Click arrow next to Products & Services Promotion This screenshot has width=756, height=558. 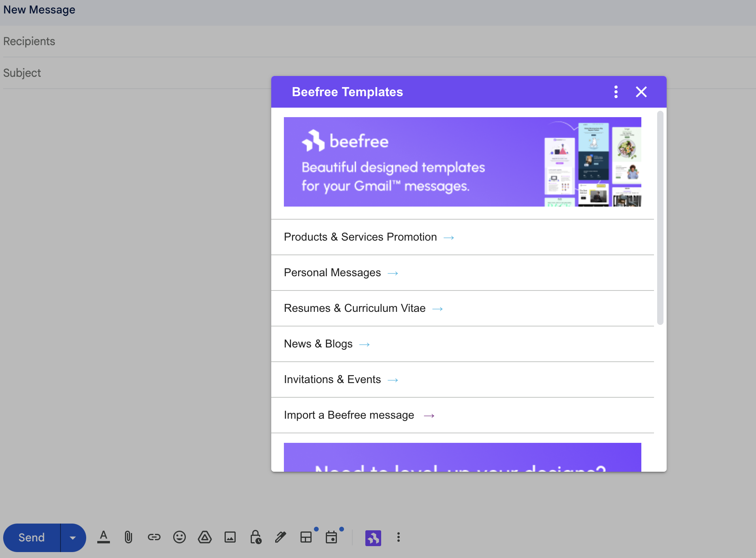click(x=449, y=237)
